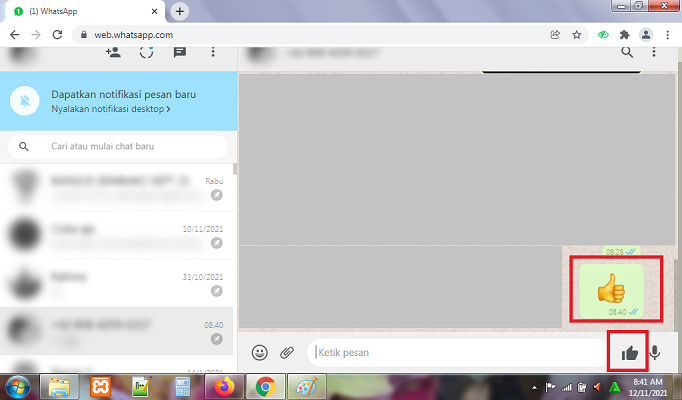Image resolution: width=682 pixels, height=400 pixels.
Task: Click the pin icon on the Rabu chat
Action: 217,195
